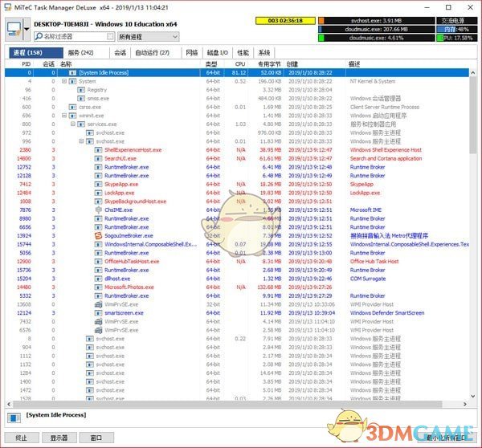
Task: Collapse the svchost.exe node with PID 996
Action: (81, 141)
